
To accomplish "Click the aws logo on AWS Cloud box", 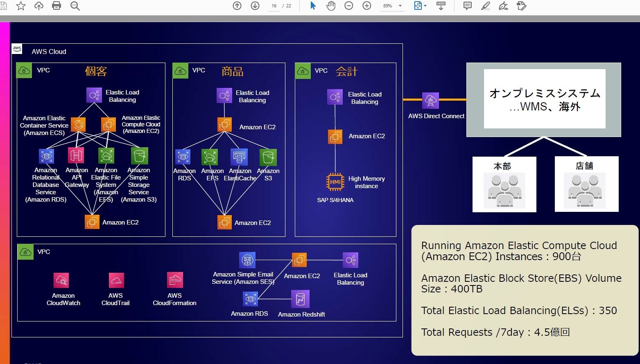I will pos(17,49).
